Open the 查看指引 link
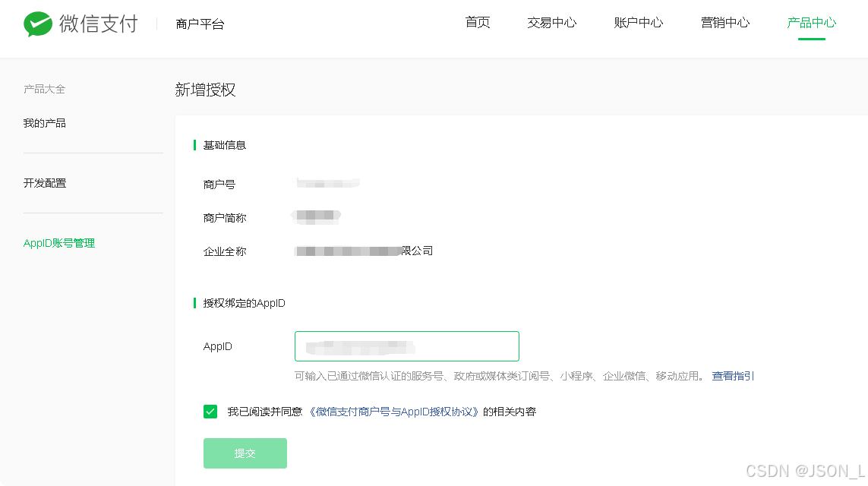This screenshot has width=868, height=486. click(732, 376)
